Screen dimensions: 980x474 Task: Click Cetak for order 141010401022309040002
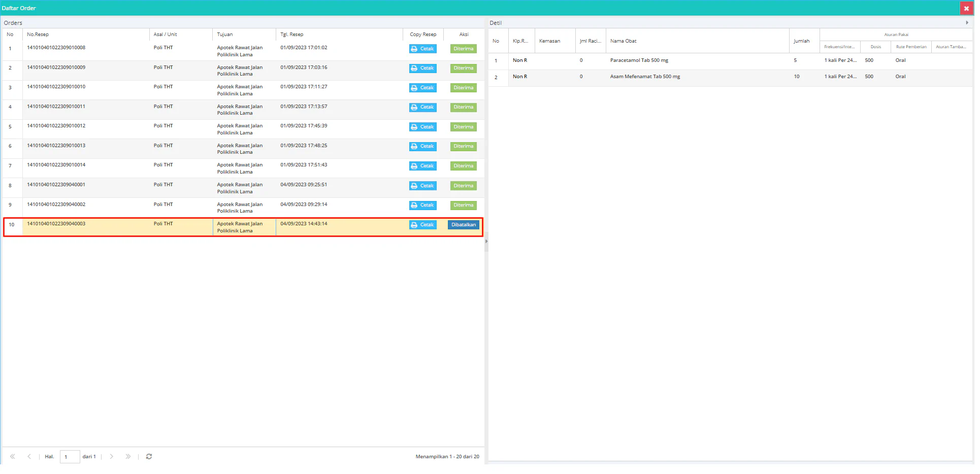422,205
